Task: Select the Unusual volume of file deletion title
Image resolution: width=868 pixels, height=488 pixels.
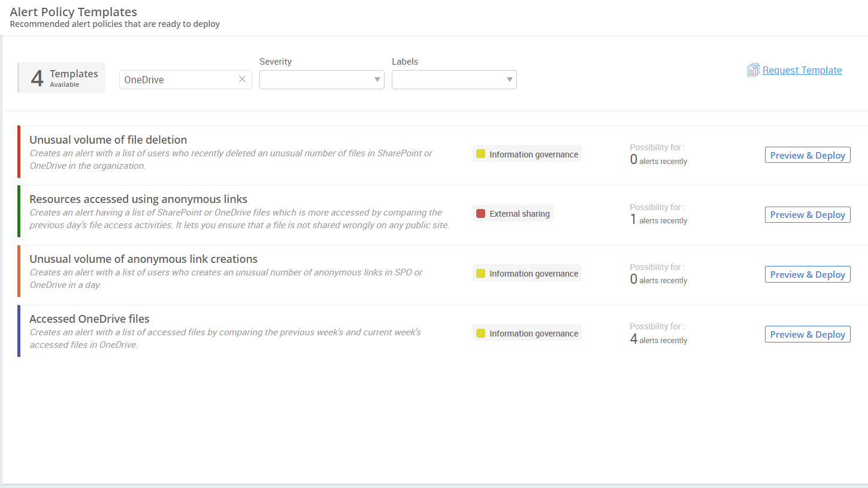Action: pyautogui.click(x=108, y=139)
